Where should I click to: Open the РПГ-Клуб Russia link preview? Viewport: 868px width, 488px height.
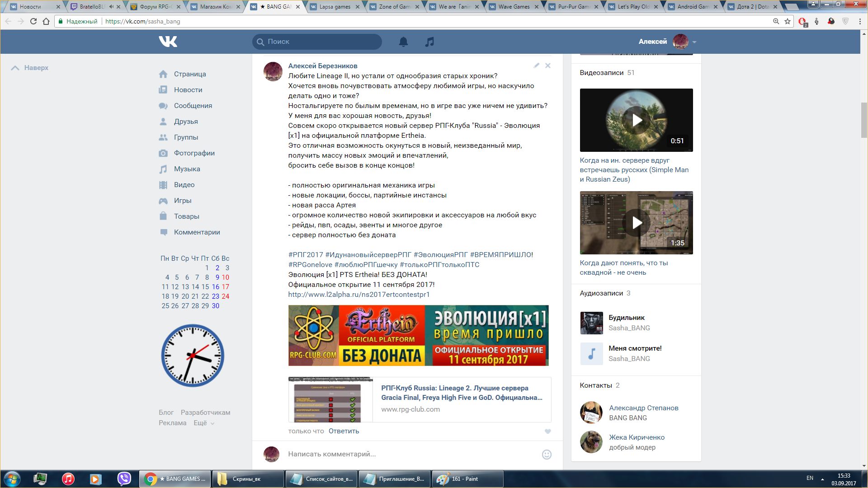click(x=420, y=399)
